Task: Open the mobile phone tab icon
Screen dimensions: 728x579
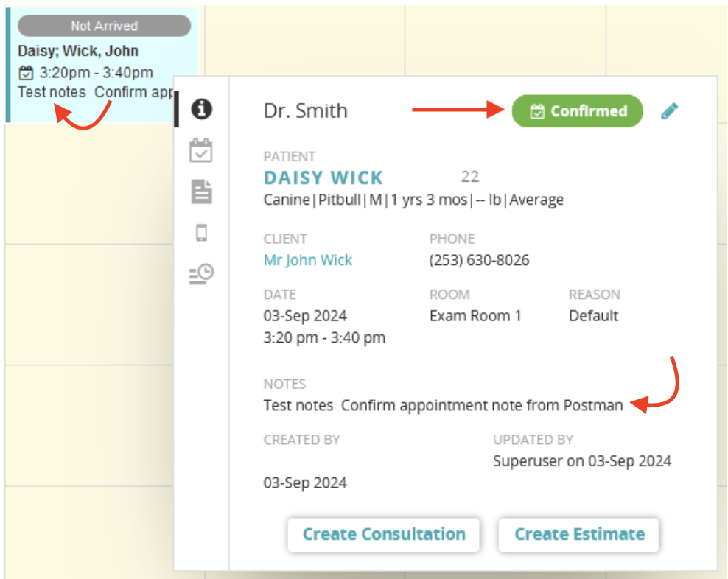Action: pos(201,233)
